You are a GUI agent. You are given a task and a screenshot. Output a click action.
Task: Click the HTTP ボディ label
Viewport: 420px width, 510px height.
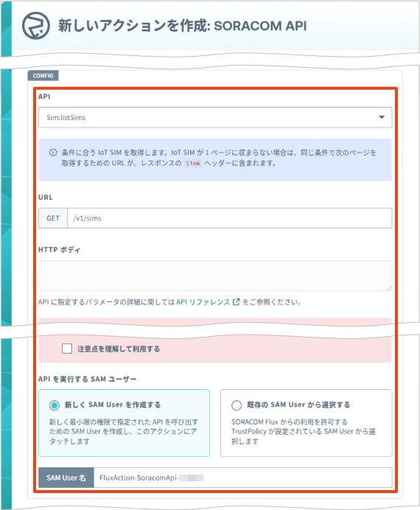tap(59, 249)
